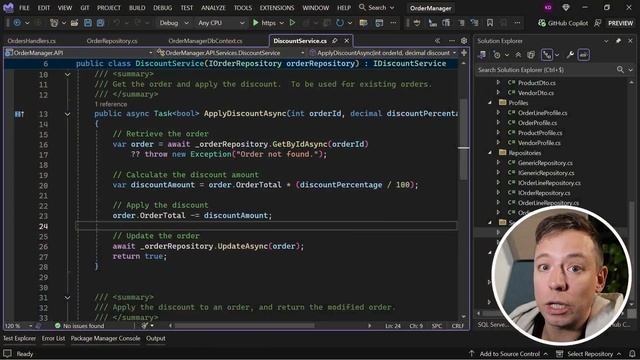Open the EXTENSIONS menu
Image resolution: width=640 pixels, height=360 pixels.
(277, 8)
